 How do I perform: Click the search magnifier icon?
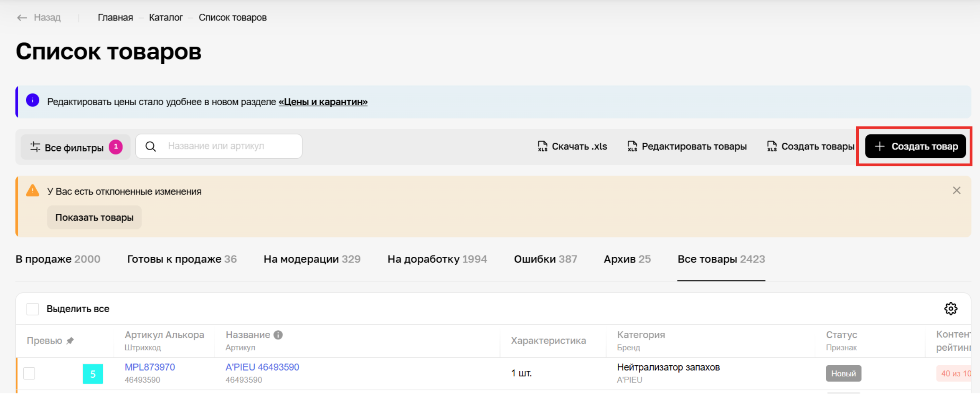click(151, 146)
